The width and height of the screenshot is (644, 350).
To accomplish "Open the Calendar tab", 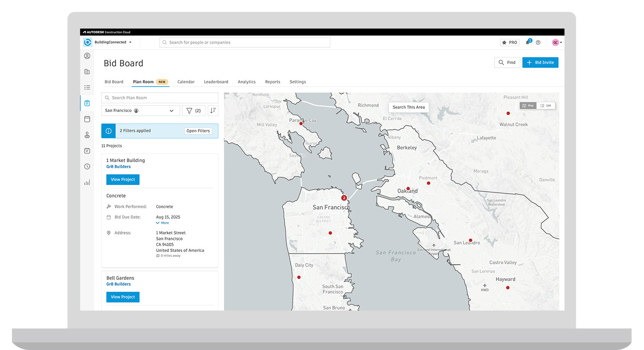I will [186, 82].
